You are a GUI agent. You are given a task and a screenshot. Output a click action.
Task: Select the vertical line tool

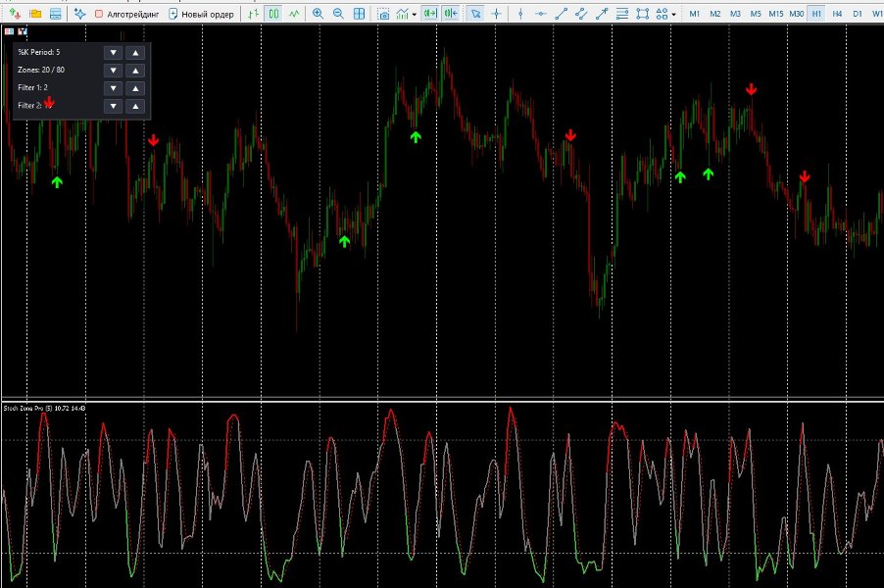pyautogui.click(x=520, y=14)
